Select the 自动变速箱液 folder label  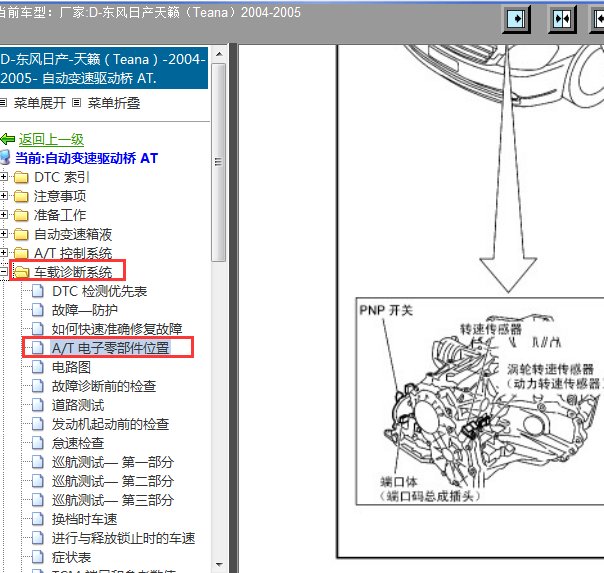coord(73,234)
